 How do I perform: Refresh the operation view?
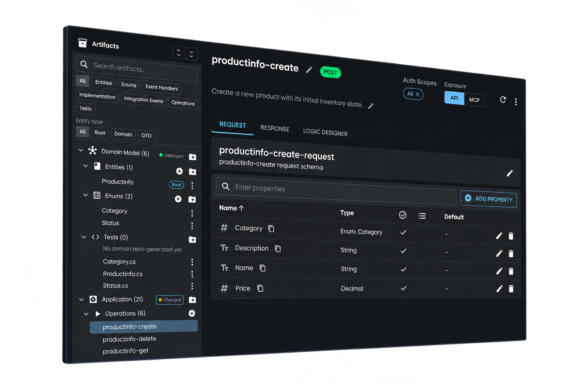pos(503,100)
